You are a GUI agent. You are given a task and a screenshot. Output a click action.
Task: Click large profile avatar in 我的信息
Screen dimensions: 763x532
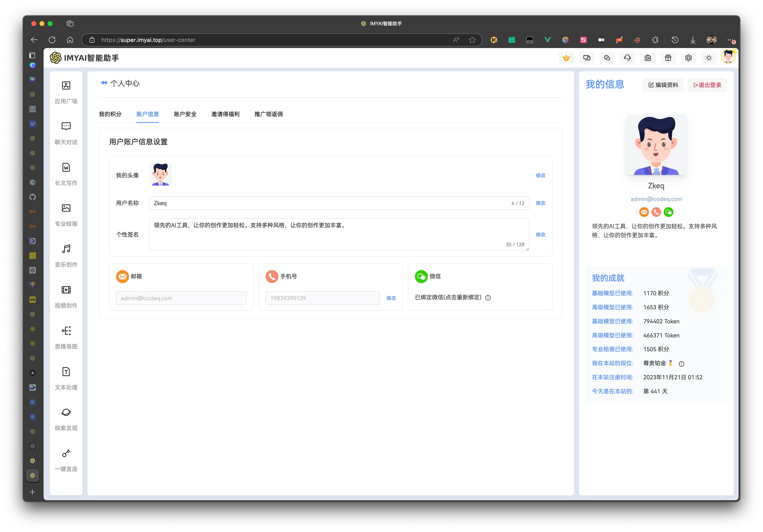coord(656,145)
